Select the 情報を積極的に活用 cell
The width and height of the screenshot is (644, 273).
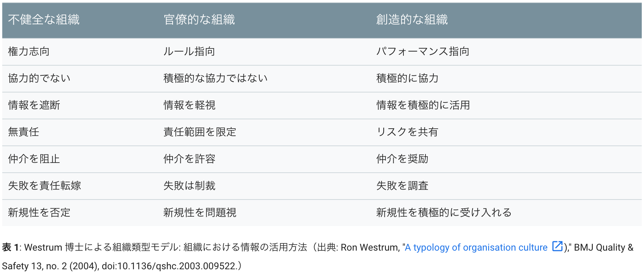tap(506, 106)
